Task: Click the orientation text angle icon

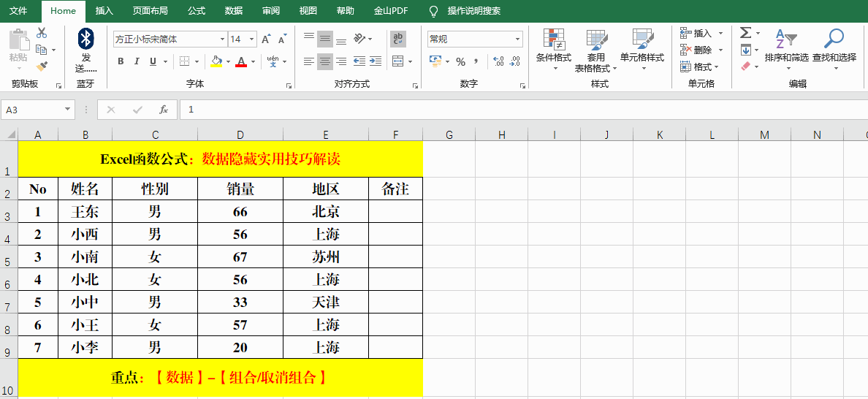Action: 359,39
